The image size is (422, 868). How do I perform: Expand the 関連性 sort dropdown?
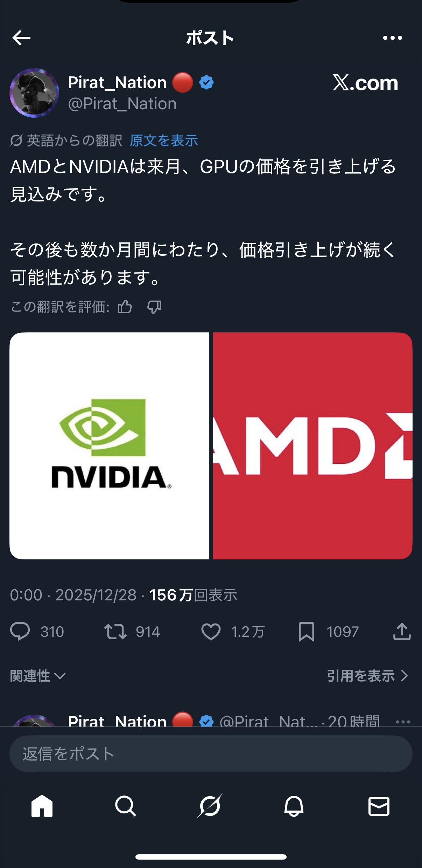38,676
